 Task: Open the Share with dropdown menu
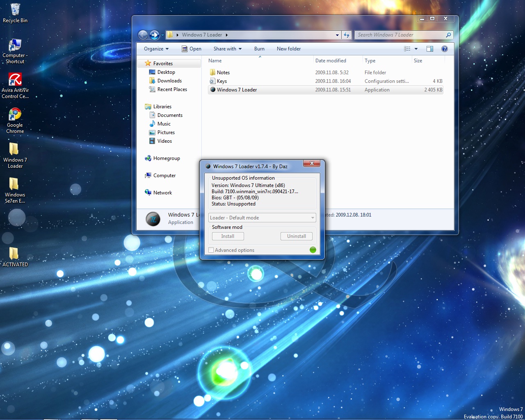227,49
